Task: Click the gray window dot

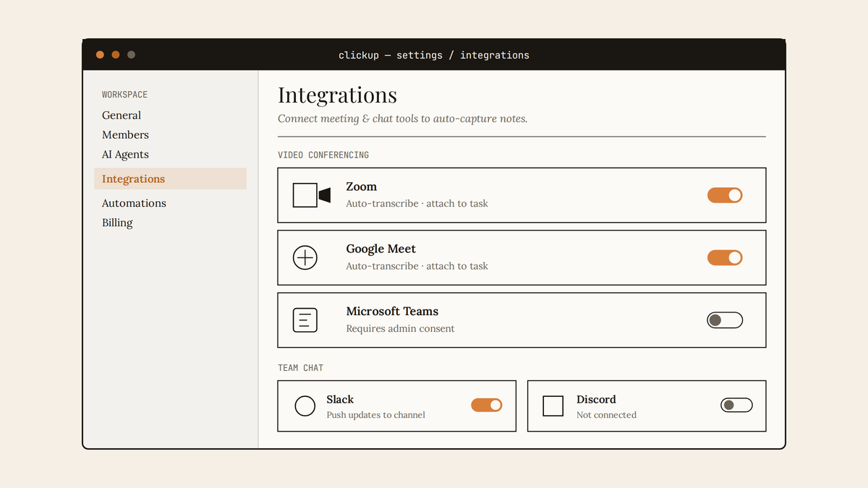Action: click(131, 55)
